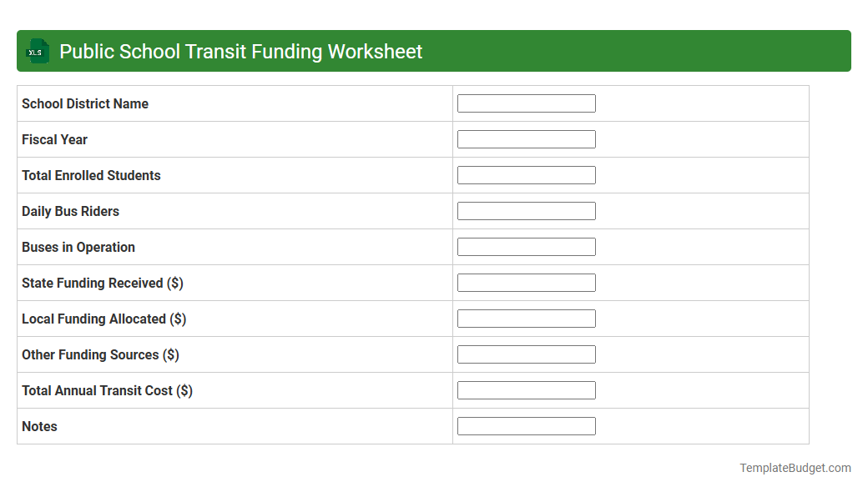Click the Buses in Operation label

coord(78,247)
